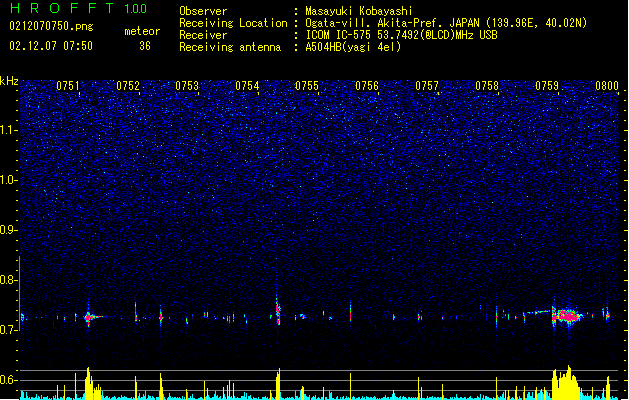Click the 0759 time marker

[x=547, y=86]
